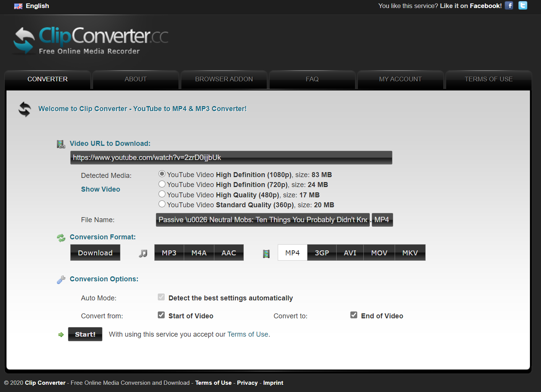Open the footer Terms of Use link
The width and height of the screenshot is (541, 392).
click(x=213, y=383)
